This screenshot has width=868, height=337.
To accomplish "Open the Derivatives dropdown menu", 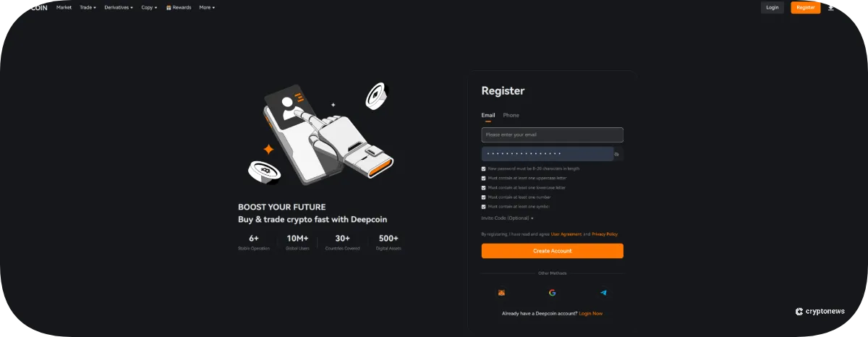I will 119,7.
